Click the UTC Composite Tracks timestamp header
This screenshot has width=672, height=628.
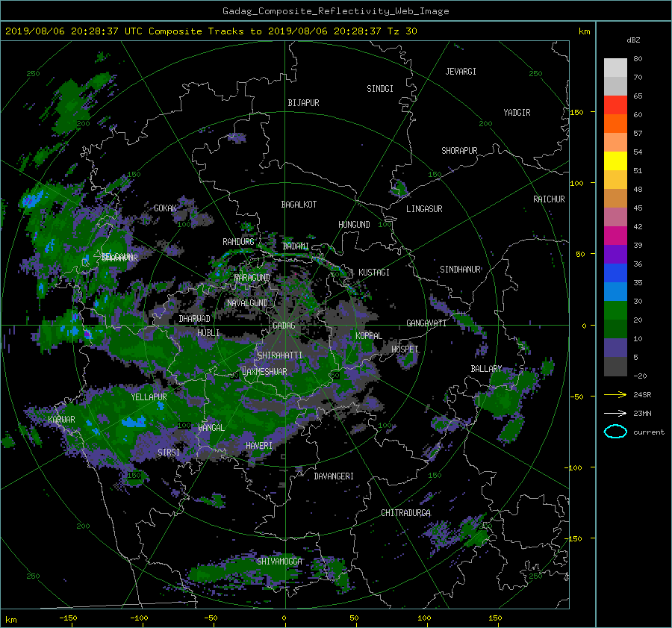coord(211,31)
